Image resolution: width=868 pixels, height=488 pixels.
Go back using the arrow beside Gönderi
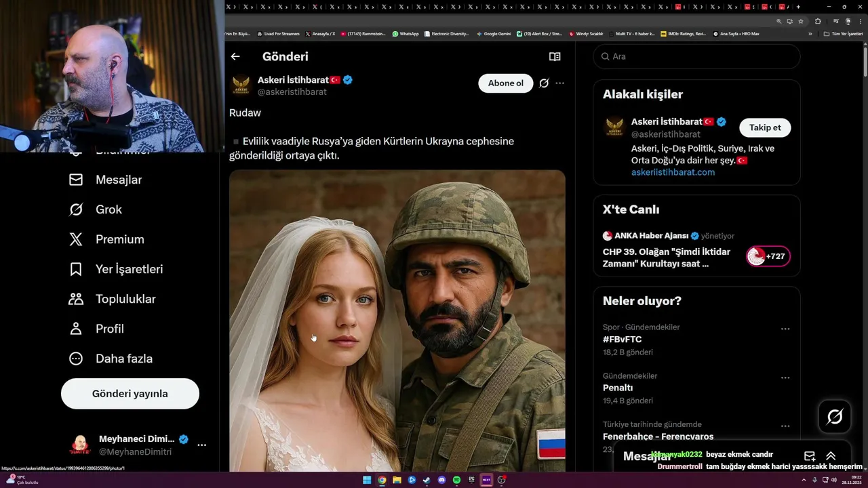pyautogui.click(x=235, y=56)
